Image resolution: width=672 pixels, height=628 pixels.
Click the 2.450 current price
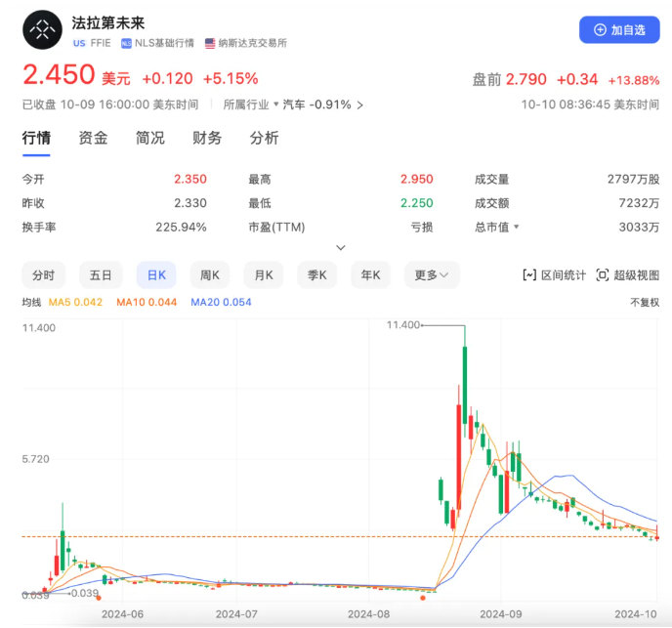point(59,74)
